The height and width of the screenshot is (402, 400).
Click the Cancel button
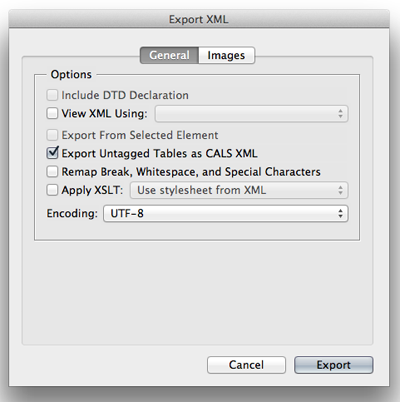(246, 365)
